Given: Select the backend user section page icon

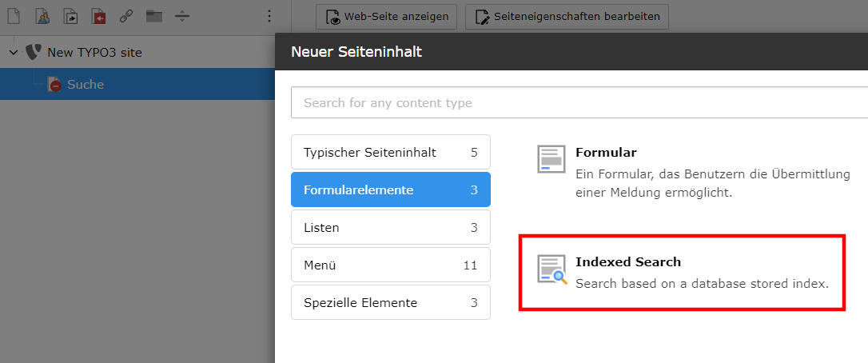Looking at the screenshot, I should click(x=42, y=16).
